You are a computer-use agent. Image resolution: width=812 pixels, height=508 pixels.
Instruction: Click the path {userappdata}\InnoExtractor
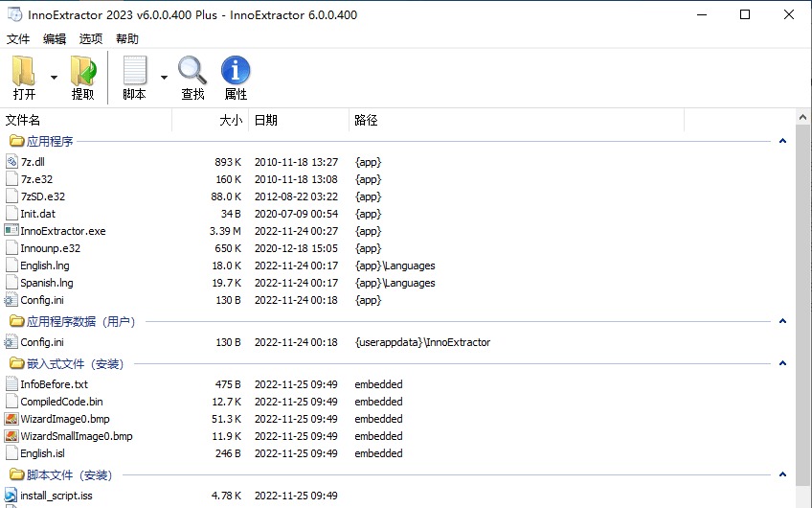coord(422,342)
